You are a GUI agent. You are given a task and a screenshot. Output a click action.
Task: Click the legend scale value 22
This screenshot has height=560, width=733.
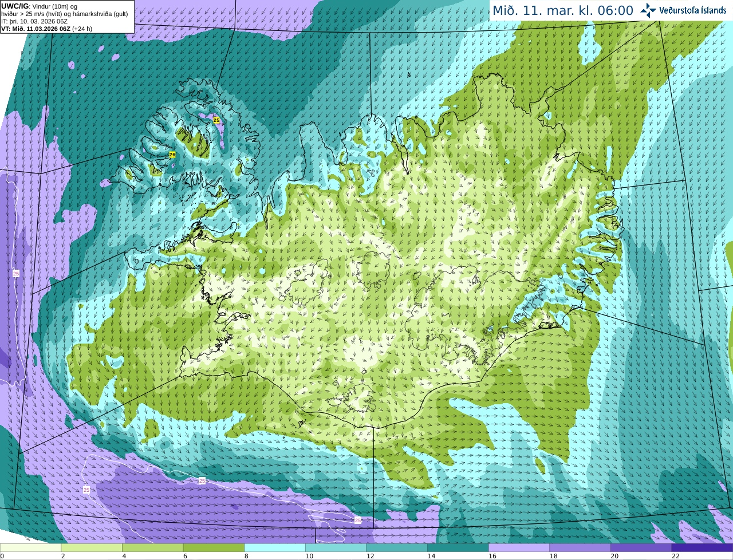pyautogui.click(x=676, y=556)
